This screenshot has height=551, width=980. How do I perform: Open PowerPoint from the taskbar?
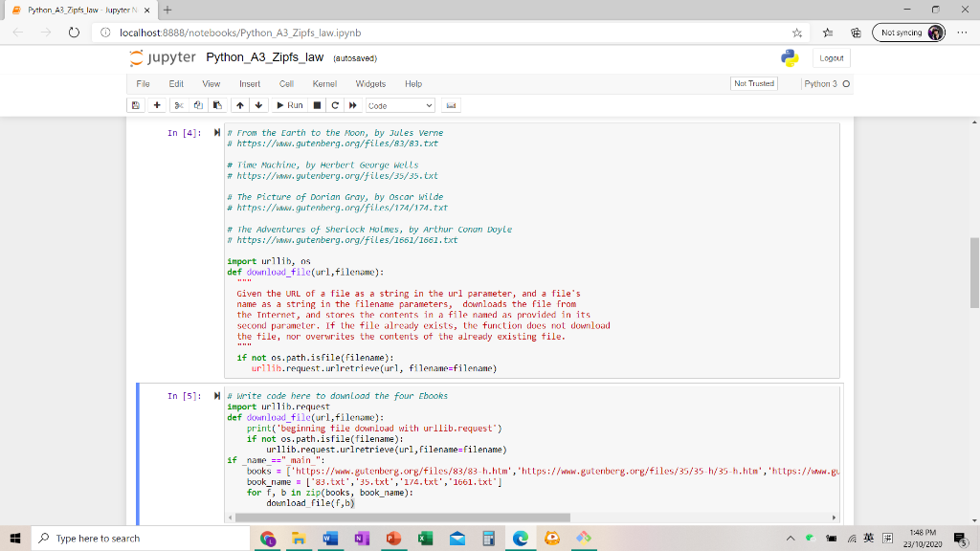(x=393, y=538)
